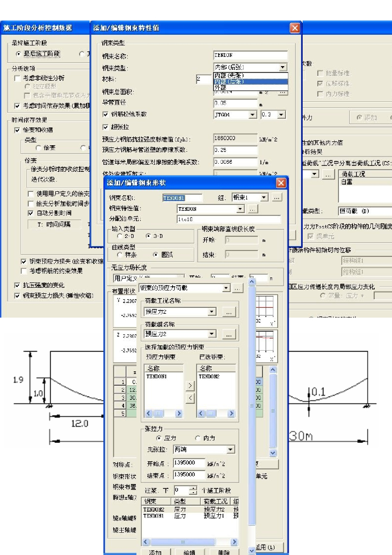Image resolution: width=392 pixels, height=555 pixels.
Task: Click the ... button beside 钢束特性值 TENDON
Action: pyautogui.click(x=252, y=209)
